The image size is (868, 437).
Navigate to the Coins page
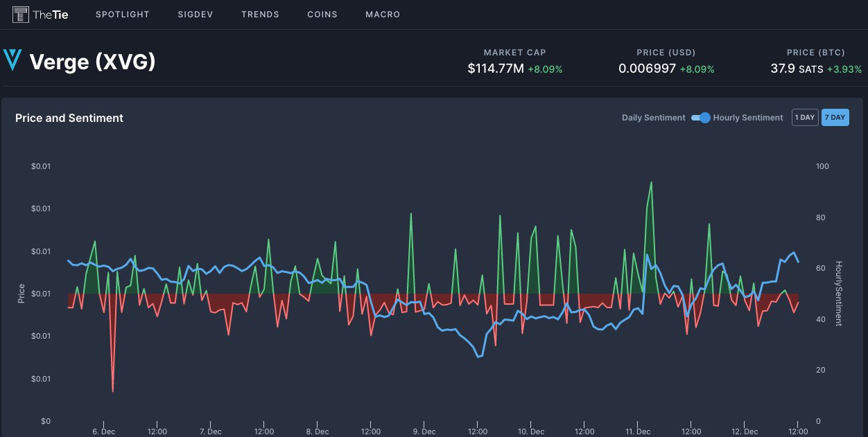coord(322,15)
